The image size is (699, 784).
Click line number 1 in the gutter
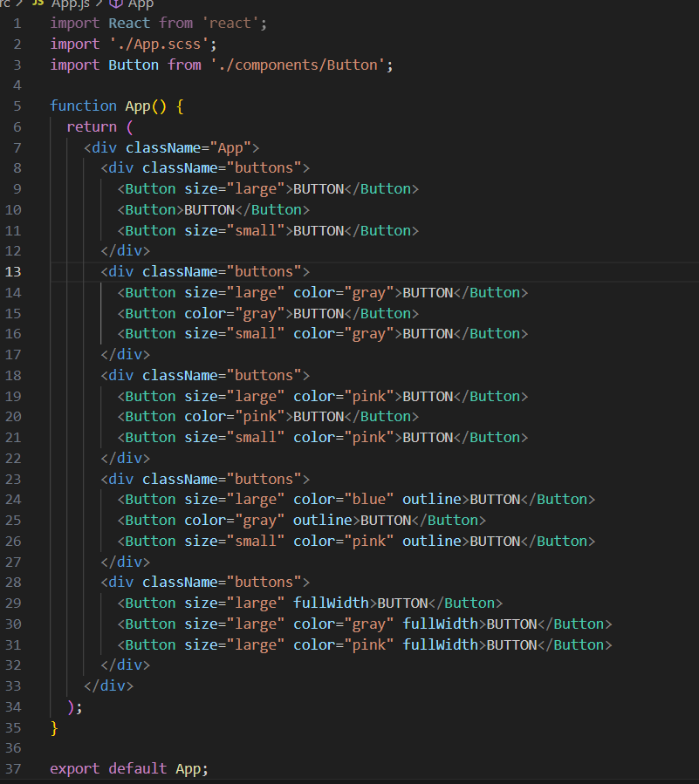(17, 24)
